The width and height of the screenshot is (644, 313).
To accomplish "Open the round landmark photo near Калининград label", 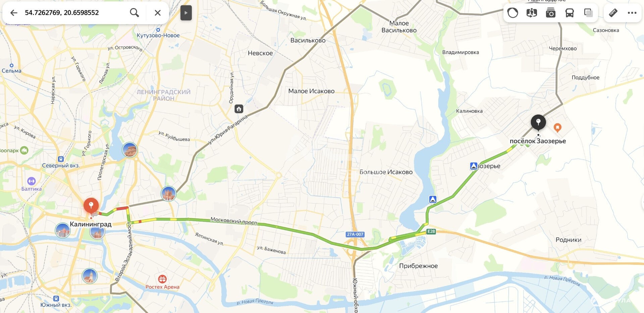I will point(97,232).
